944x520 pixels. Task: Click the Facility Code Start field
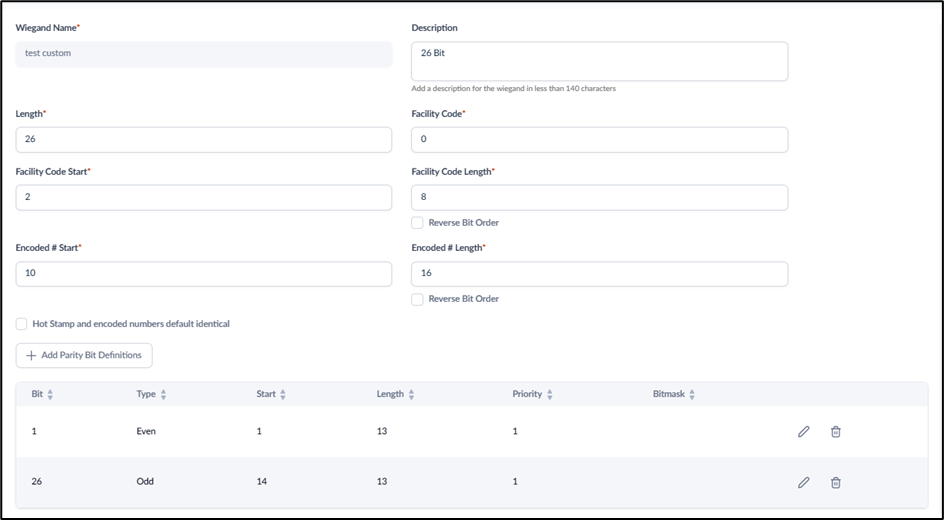pyautogui.click(x=203, y=197)
